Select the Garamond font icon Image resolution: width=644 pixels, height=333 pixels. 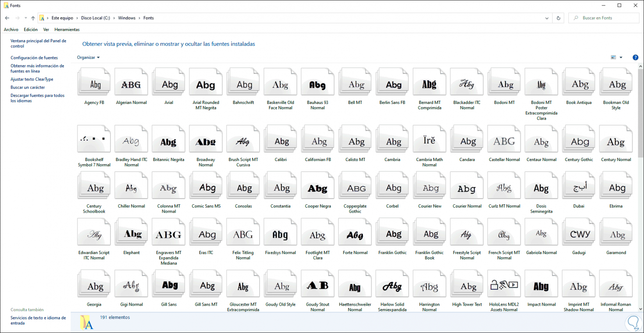(x=616, y=232)
